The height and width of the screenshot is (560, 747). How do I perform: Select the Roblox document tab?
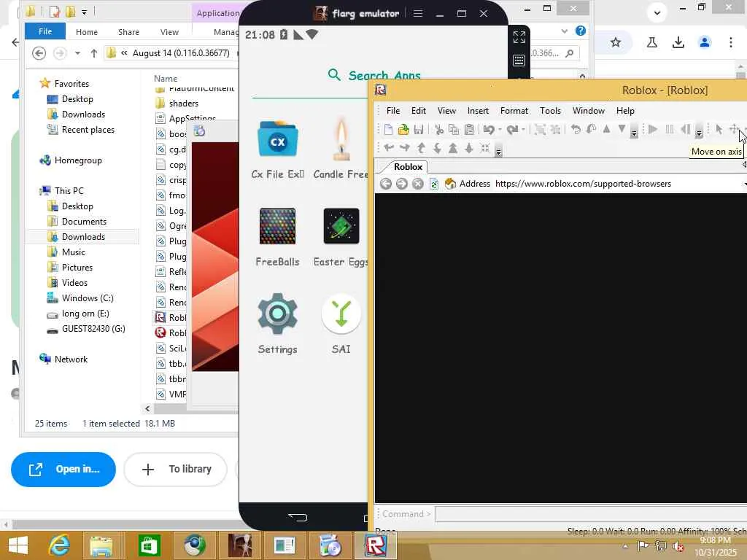point(408,167)
